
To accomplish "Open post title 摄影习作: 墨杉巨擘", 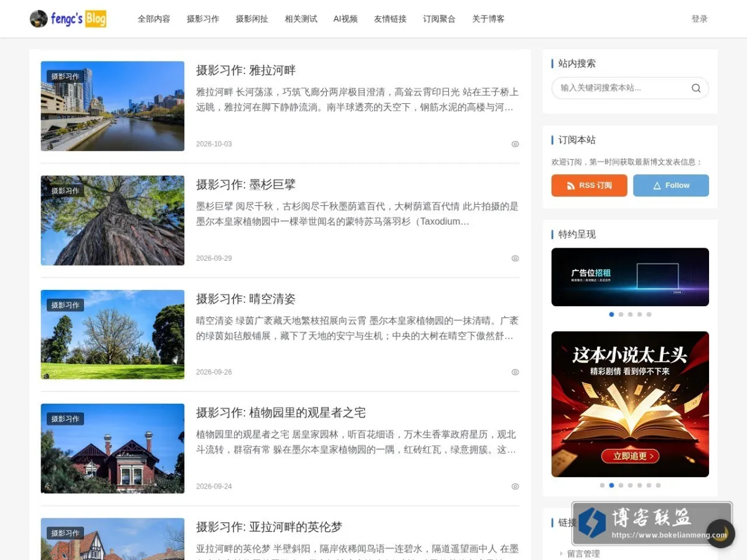I will (x=246, y=185).
